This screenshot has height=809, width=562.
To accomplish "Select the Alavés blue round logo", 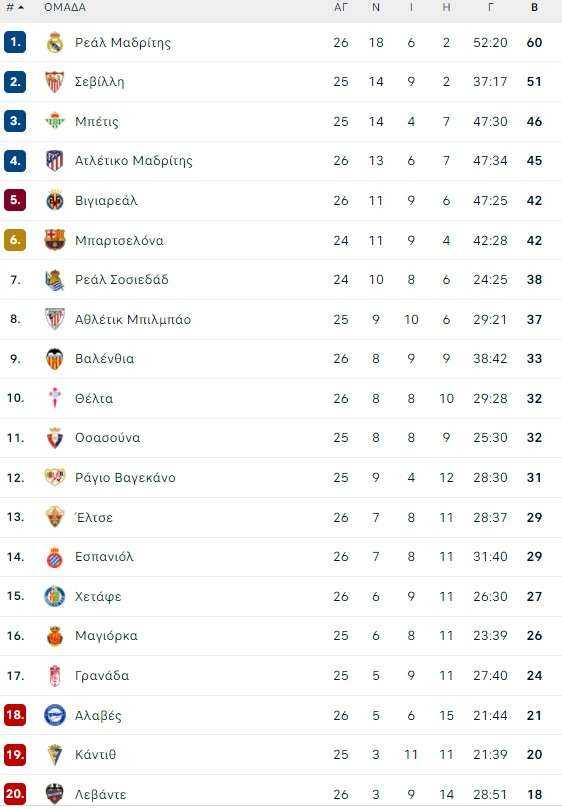I will click(55, 715).
